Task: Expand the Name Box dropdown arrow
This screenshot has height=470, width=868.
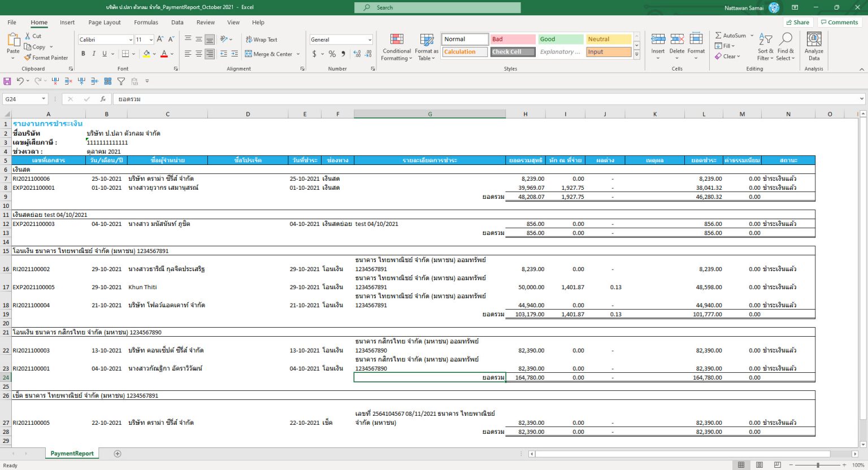Action: (x=44, y=99)
